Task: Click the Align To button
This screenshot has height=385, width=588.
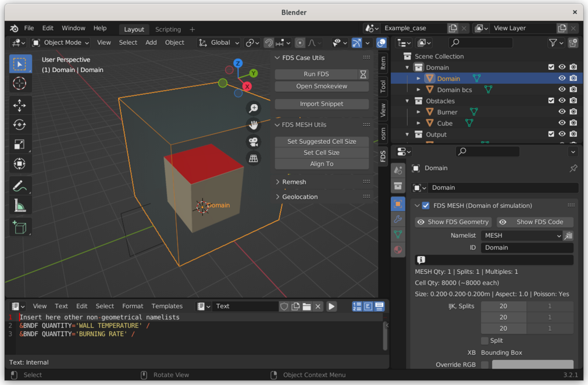Action: pos(322,164)
